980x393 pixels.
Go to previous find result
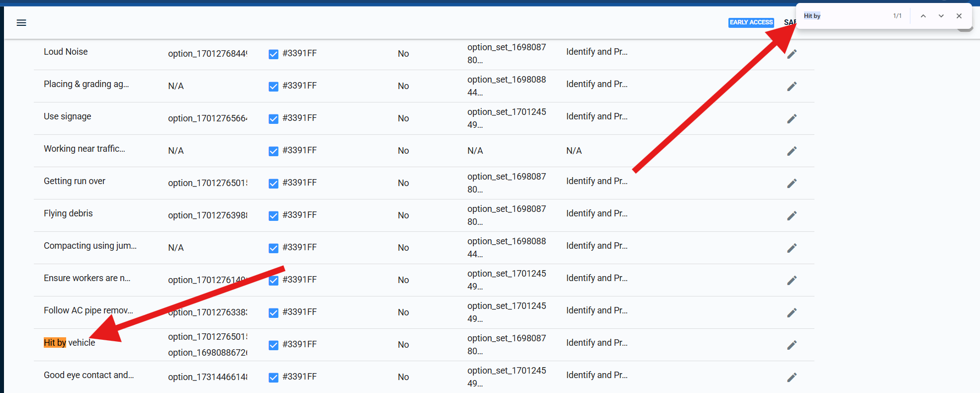[x=923, y=16]
